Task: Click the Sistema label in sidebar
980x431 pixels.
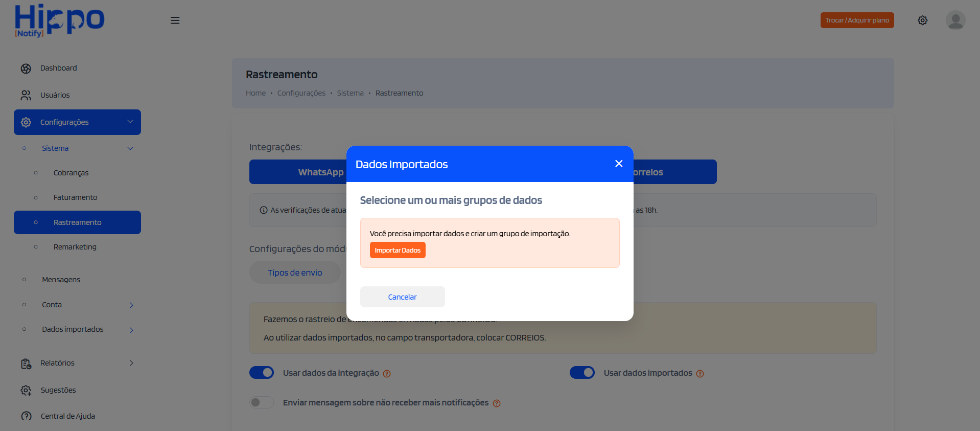Action: (55, 148)
